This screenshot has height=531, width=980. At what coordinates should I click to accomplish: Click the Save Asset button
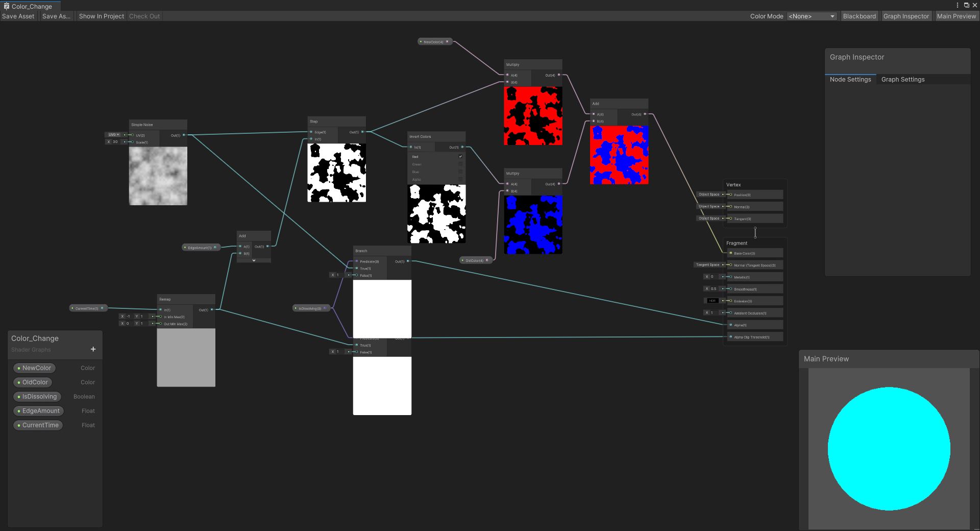[x=18, y=16]
